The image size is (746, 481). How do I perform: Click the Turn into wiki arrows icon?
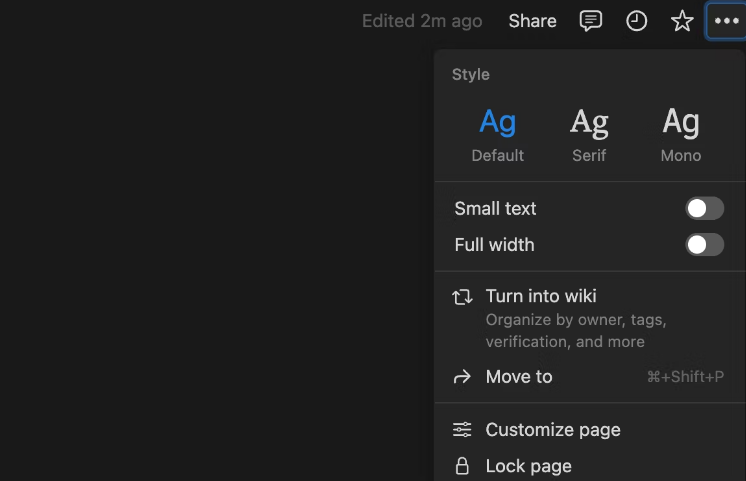(462, 297)
